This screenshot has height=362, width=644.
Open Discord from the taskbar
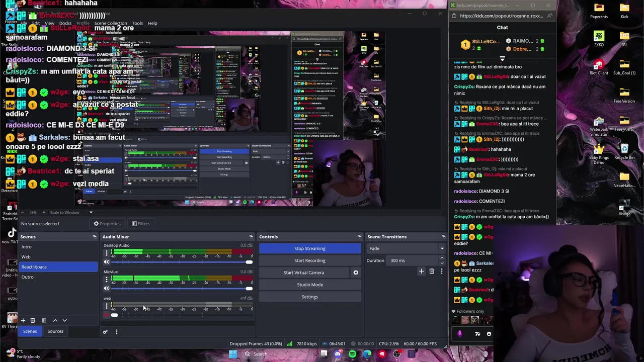338,354
